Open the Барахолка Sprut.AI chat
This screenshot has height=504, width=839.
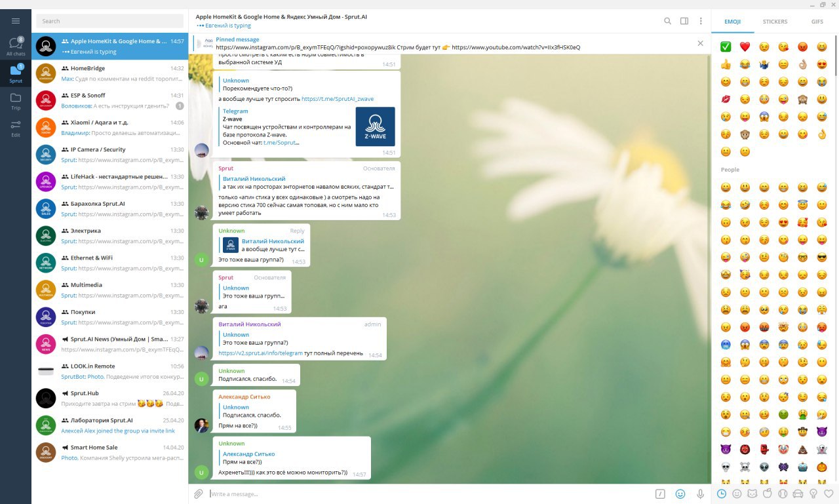[109, 208]
